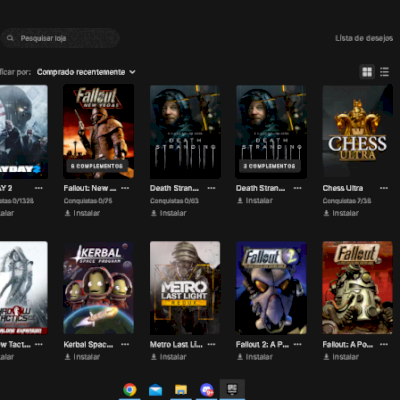The height and width of the screenshot is (400, 400).
Task: Click the Fallout 2: A P... title text
Action: [262, 344]
